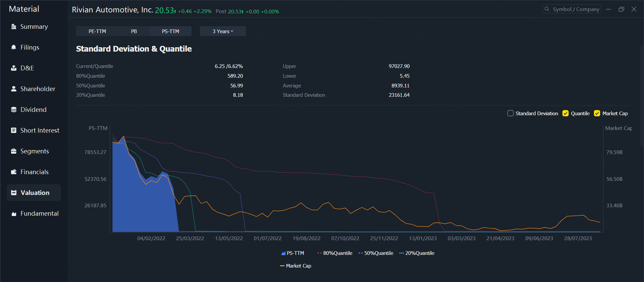Screen dimensions: 644x282
Task: Click the Dividend coins icon
Action: point(14,110)
